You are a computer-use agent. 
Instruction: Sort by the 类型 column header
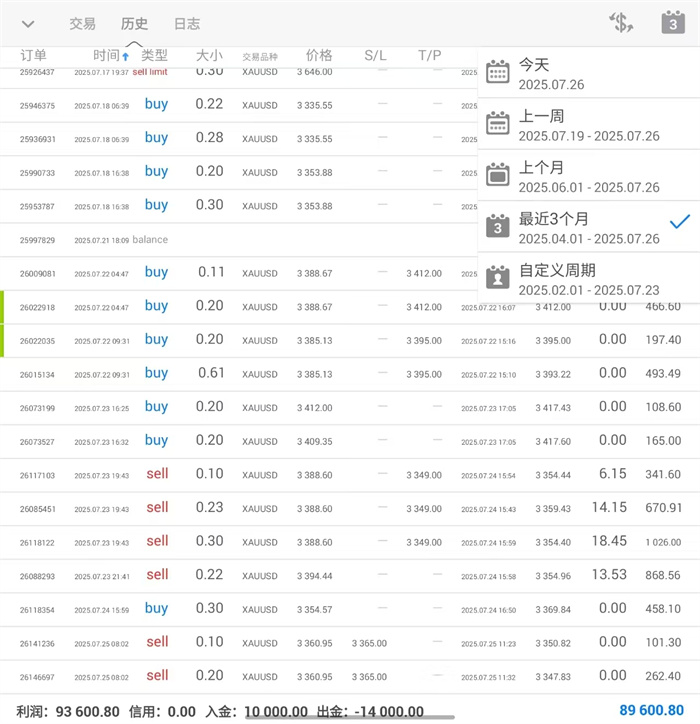[x=154, y=55]
